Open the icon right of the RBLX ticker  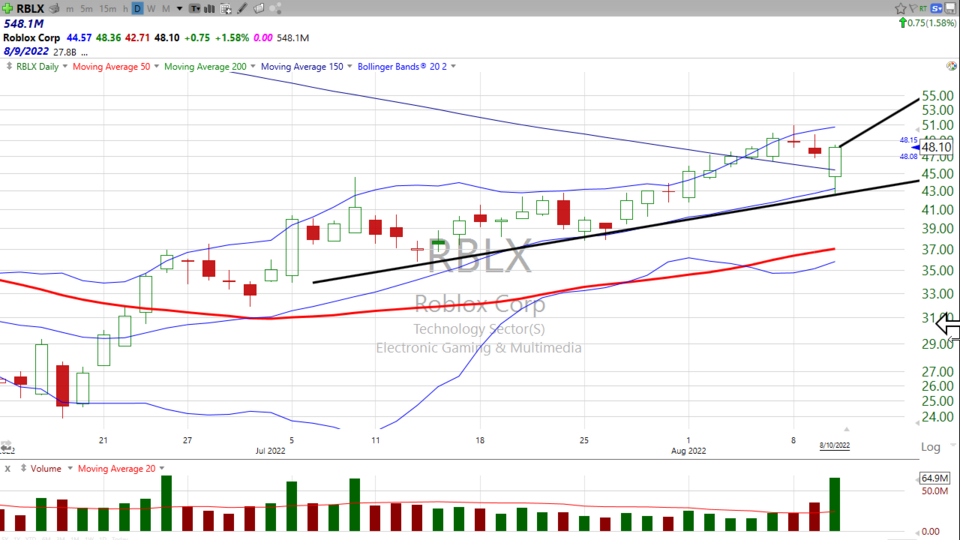[x=54, y=9]
